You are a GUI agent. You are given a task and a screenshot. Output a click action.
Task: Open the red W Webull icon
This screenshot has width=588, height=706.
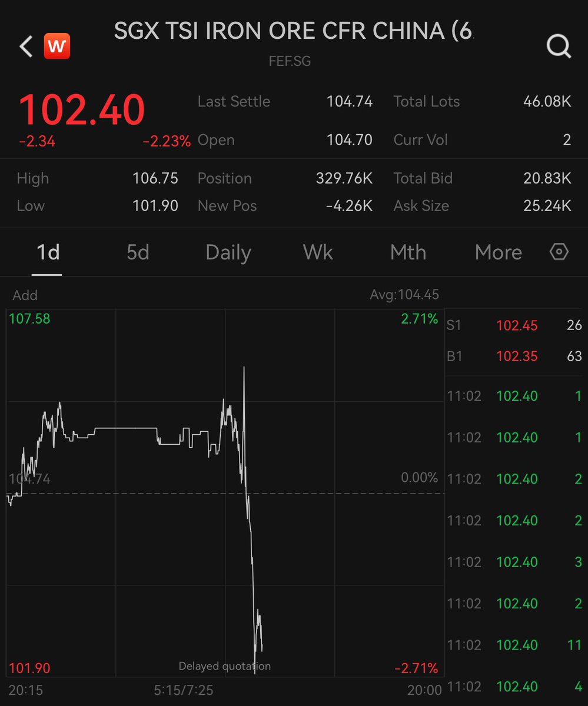coord(57,46)
